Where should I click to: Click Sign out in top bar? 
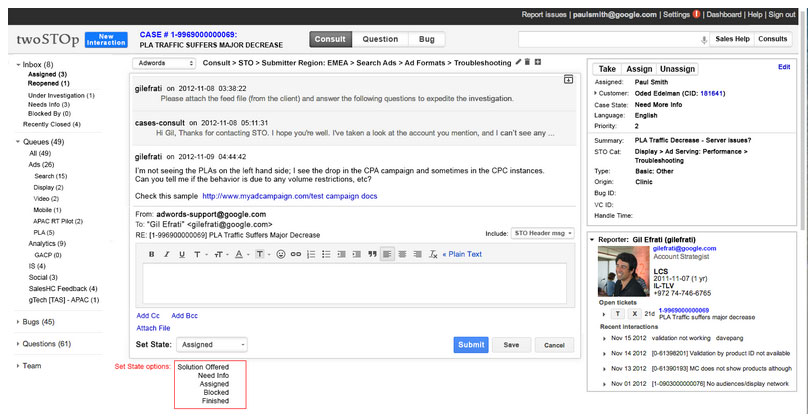[782, 14]
